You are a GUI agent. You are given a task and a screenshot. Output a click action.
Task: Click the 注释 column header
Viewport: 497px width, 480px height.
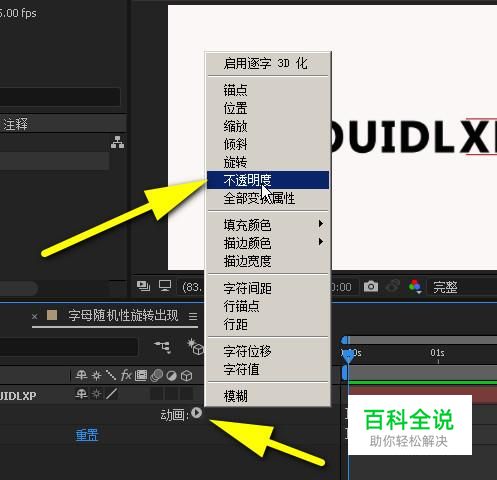coord(15,124)
